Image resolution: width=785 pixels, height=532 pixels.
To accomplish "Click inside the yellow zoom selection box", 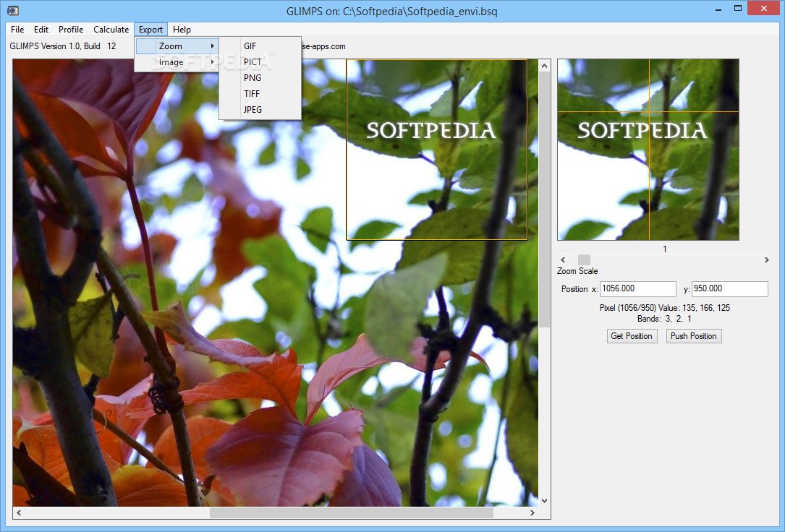I will point(436,150).
